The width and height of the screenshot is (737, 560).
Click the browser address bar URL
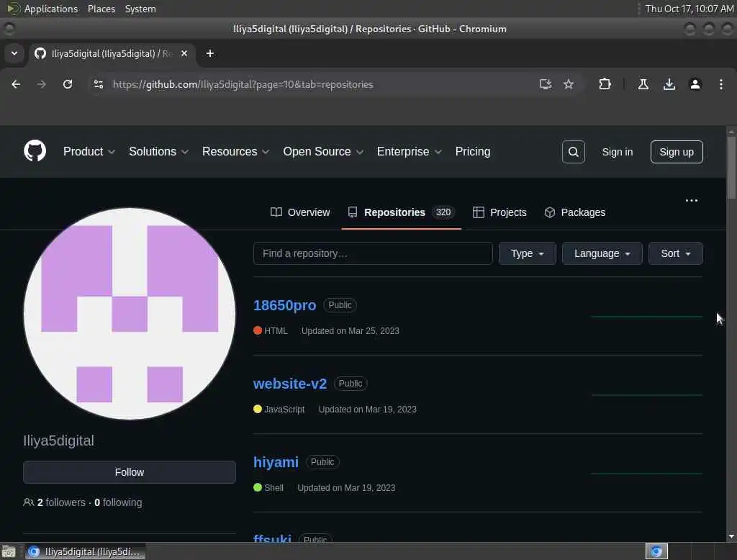(243, 84)
